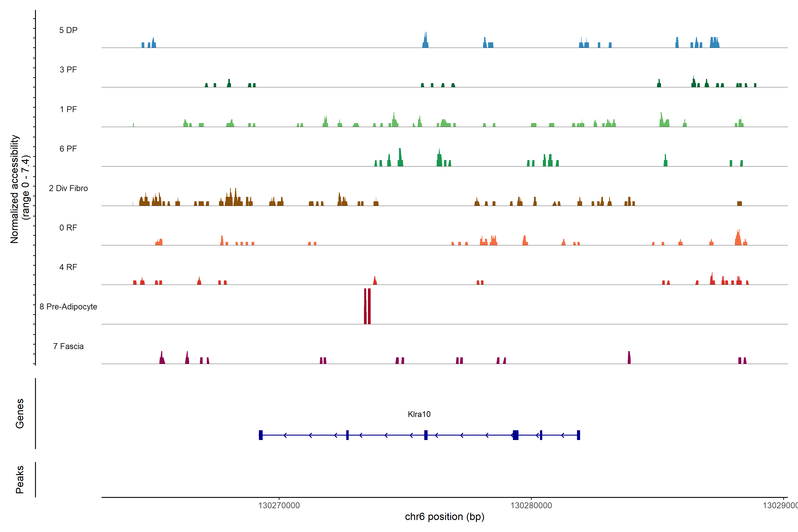Click the 1 PF track label
This screenshot has width=798, height=532.
pos(68,109)
